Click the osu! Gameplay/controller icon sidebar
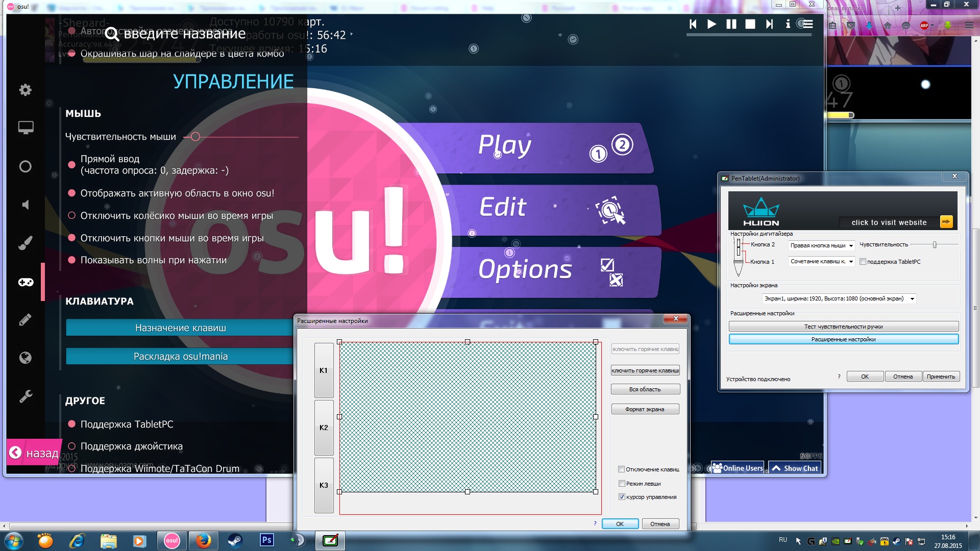980x551 pixels. coord(25,281)
